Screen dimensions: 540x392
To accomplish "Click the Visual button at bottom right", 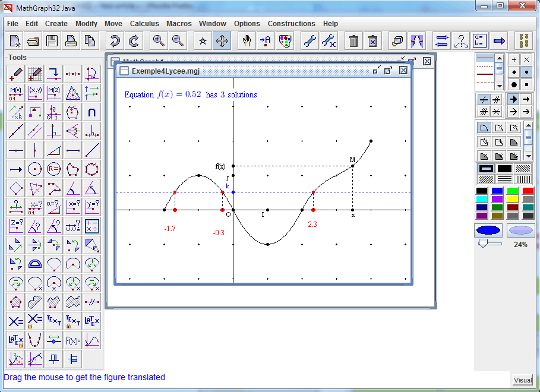I will [x=522, y=380].
